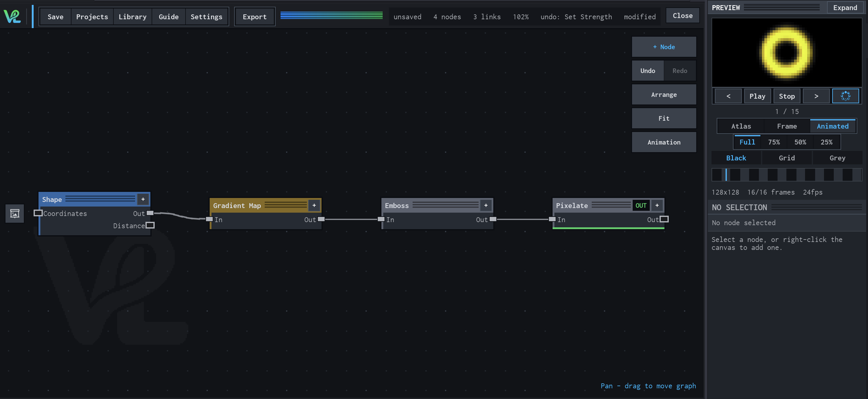Add a new node with + Node
Screen dimensions: 868x399
pos(664,47)
